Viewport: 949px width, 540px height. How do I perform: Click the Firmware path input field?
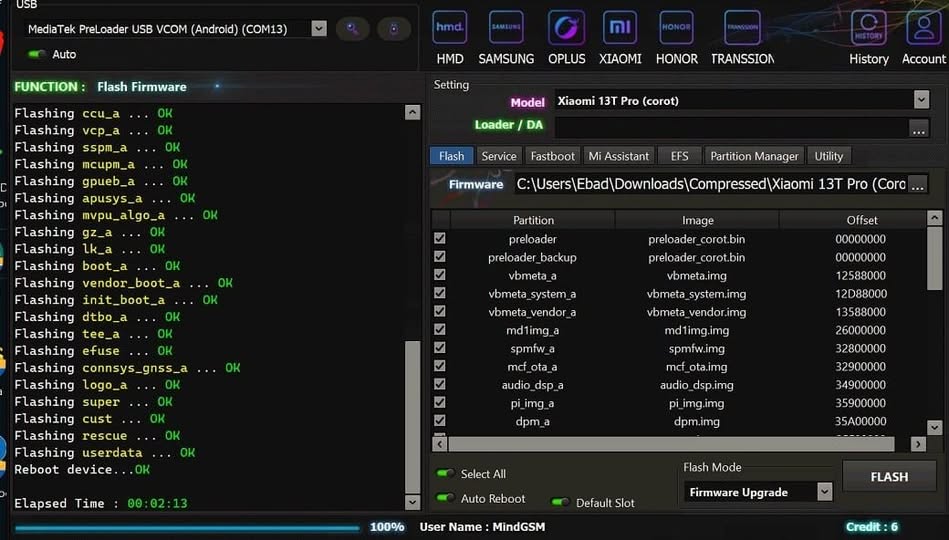coord(710,184)
